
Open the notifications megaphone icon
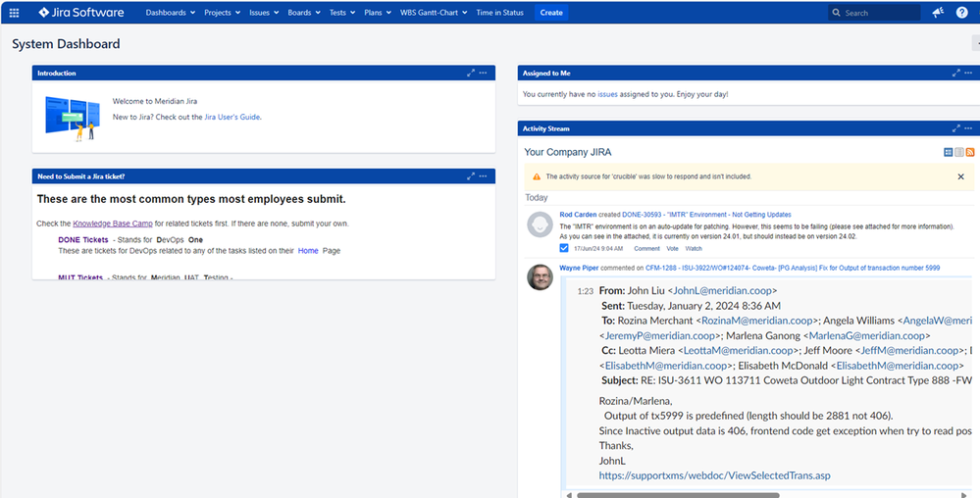938,13
